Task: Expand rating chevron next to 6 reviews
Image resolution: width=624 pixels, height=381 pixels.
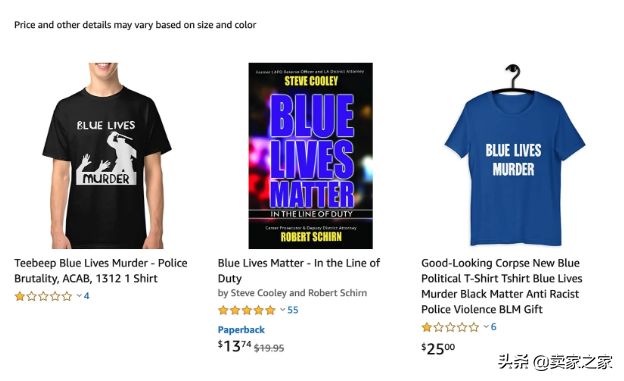Action: coord(486,327)
